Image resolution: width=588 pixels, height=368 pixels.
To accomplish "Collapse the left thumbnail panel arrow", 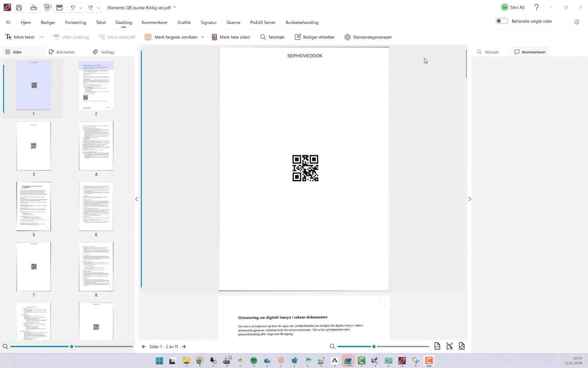I will (136, 199).
